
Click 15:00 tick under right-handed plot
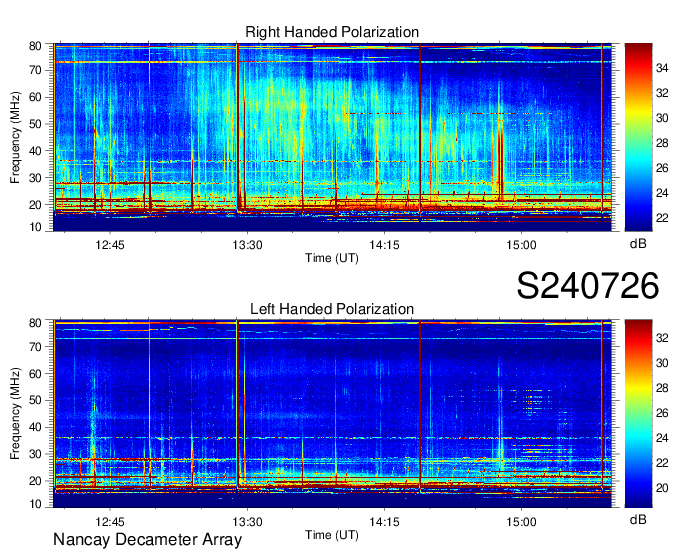tap(521, 245)
